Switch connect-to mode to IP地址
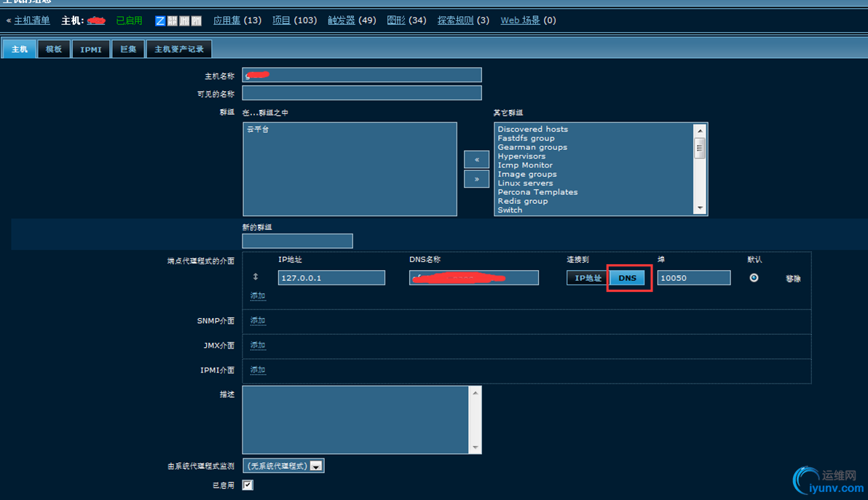 tap(588, 277)
